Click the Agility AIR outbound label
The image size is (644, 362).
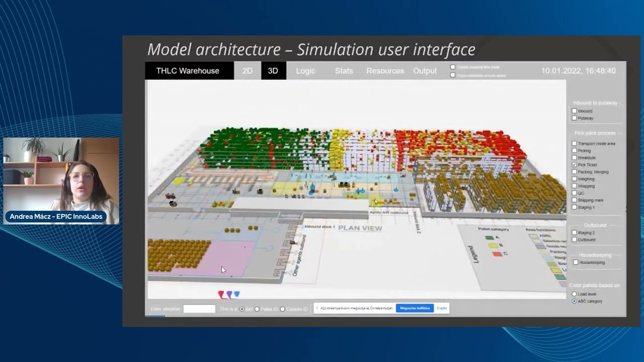(389, 212)
